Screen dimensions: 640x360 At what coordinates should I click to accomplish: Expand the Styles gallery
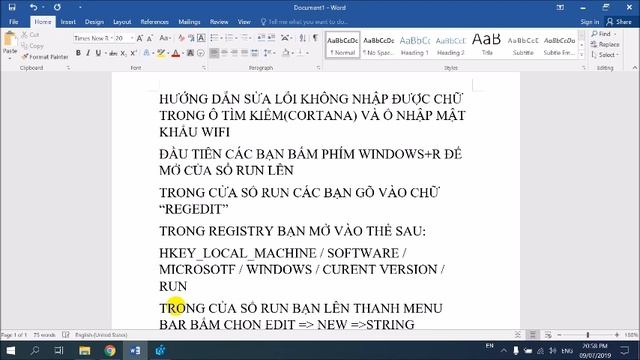pos(582,54)
